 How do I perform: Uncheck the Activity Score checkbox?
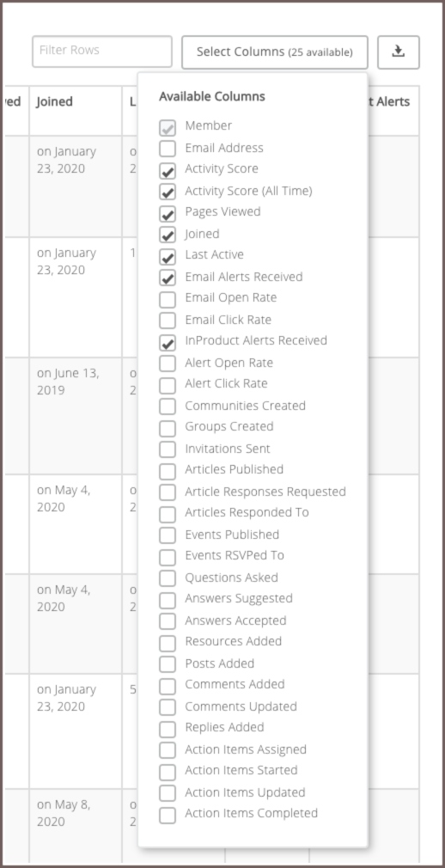(168, 170)
